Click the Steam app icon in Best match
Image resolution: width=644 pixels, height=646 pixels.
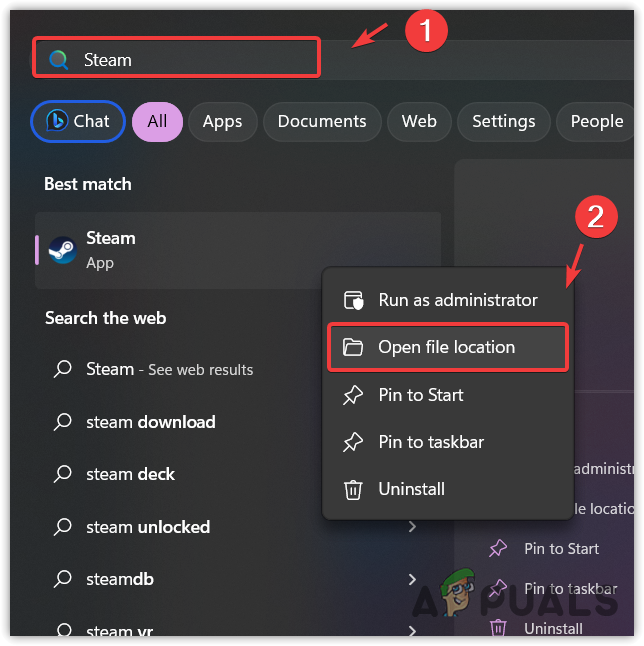(62, 250)
